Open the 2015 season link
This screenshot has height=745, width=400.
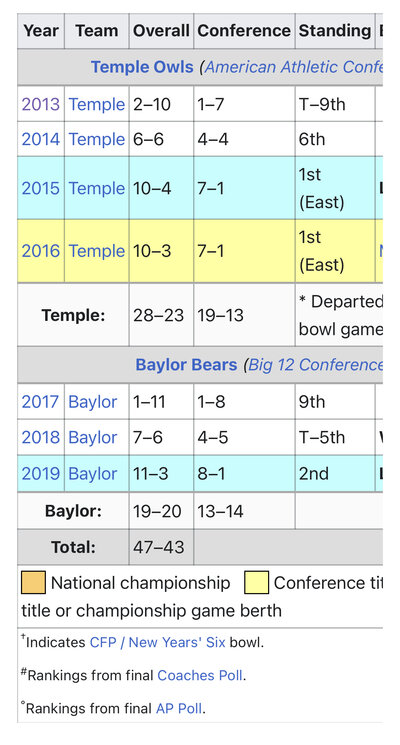pyautogui.click(x=41, y=188)
